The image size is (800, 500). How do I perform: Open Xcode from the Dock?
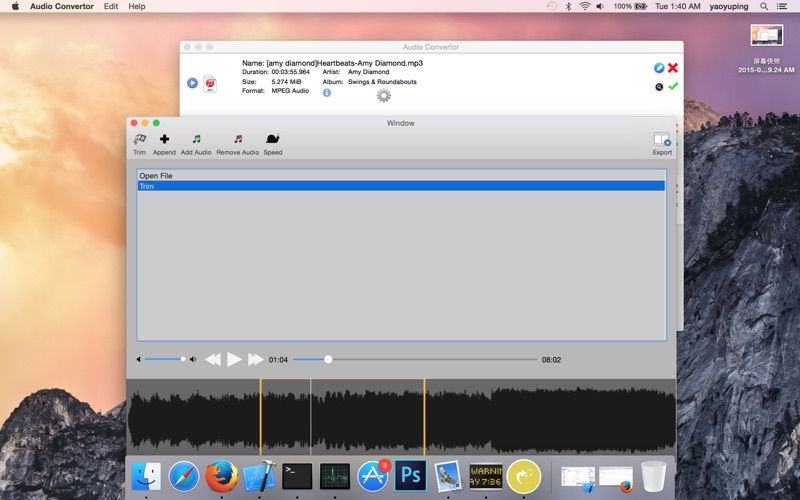click(259, 476)
